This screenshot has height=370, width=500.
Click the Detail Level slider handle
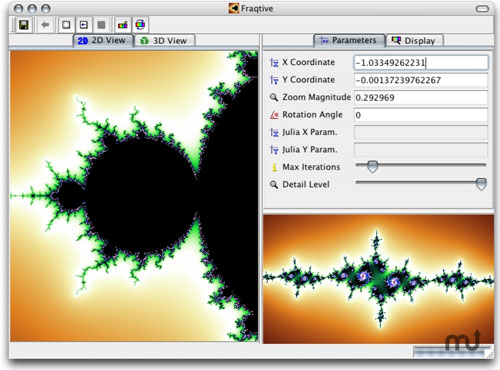pos(481,184)
